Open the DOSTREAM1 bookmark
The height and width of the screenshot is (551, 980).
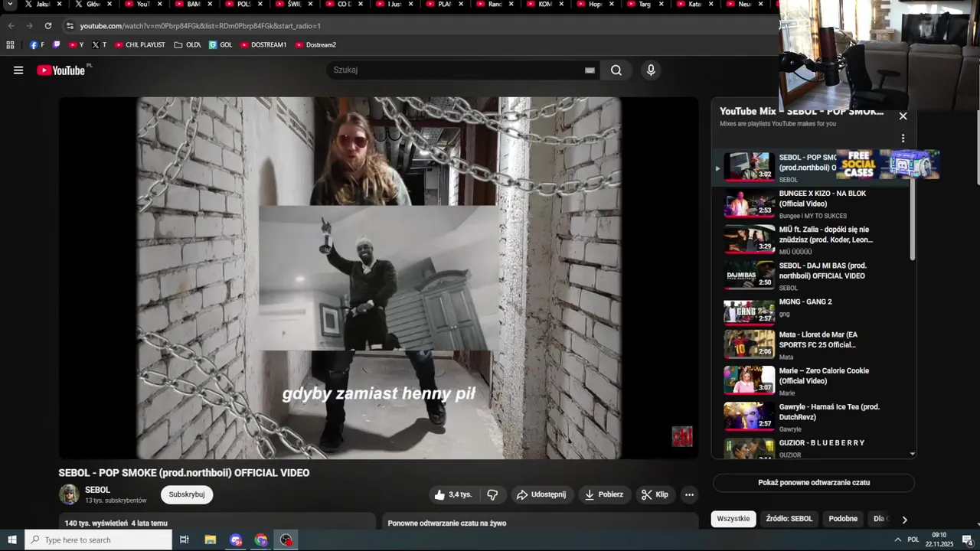(x=263, y=45)
